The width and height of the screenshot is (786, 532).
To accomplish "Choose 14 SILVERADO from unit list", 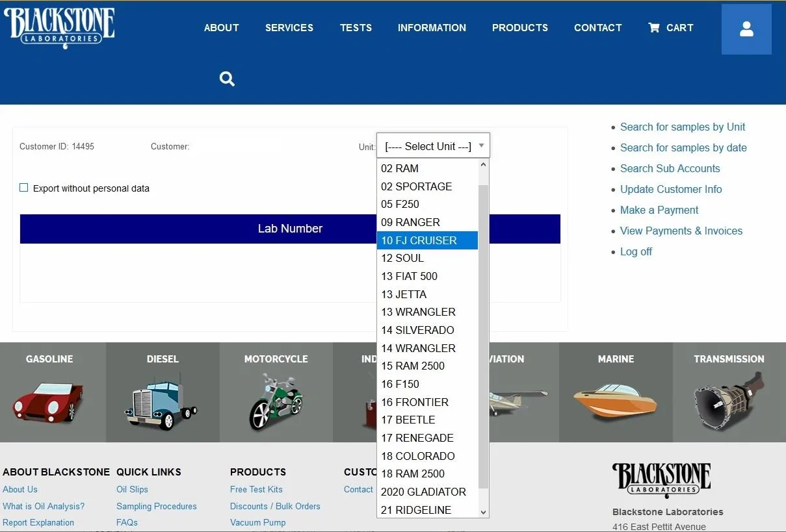I will point(427,330).
